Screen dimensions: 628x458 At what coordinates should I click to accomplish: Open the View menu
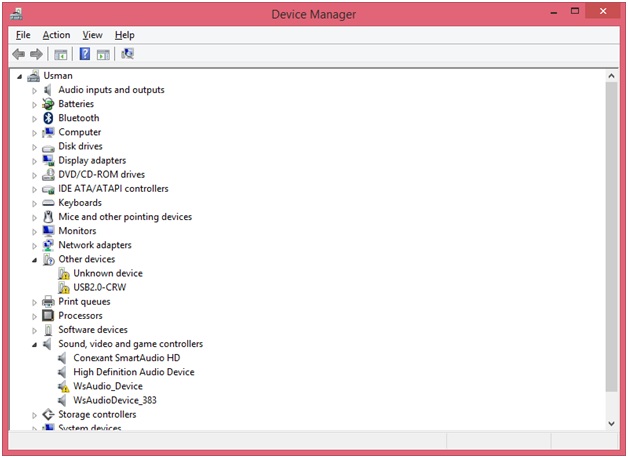93,35
